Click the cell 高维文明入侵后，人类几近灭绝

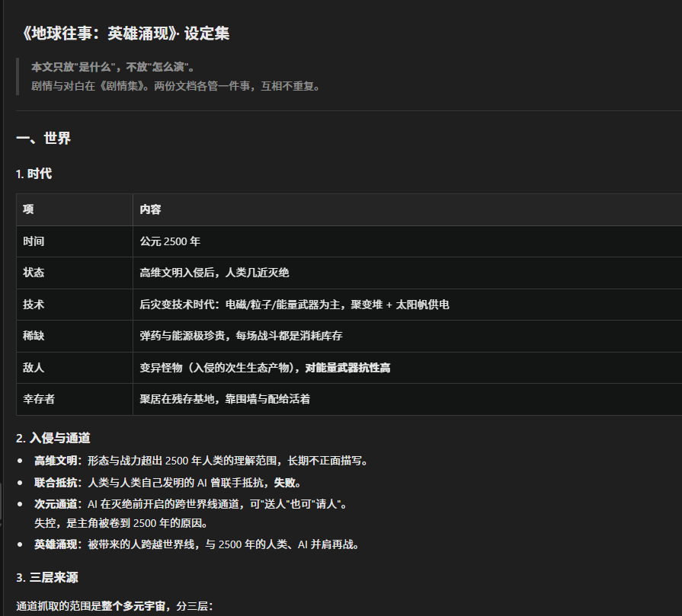407,273
